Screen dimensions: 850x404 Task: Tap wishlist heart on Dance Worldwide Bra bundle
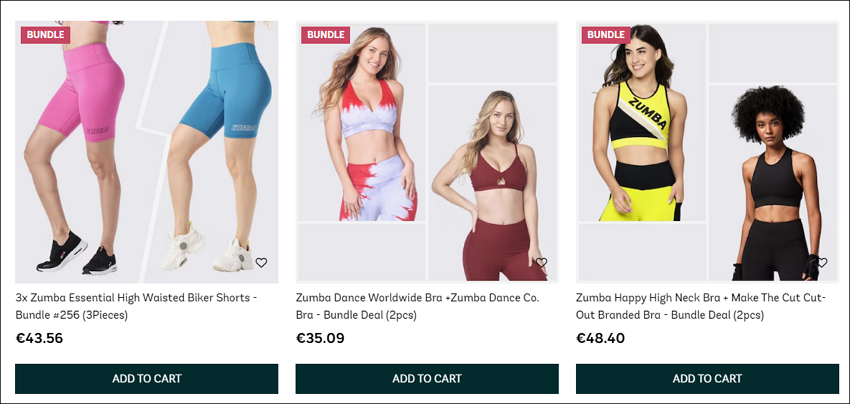(x=541, y=262)
